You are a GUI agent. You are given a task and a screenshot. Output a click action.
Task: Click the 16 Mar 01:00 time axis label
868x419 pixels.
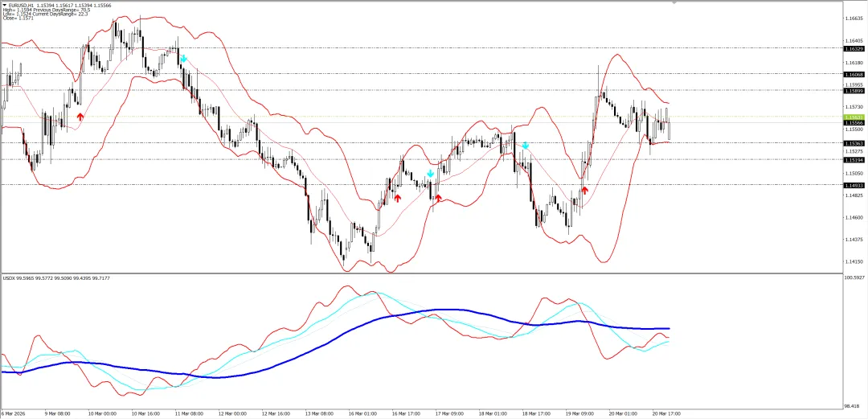(x=362, y=413)
